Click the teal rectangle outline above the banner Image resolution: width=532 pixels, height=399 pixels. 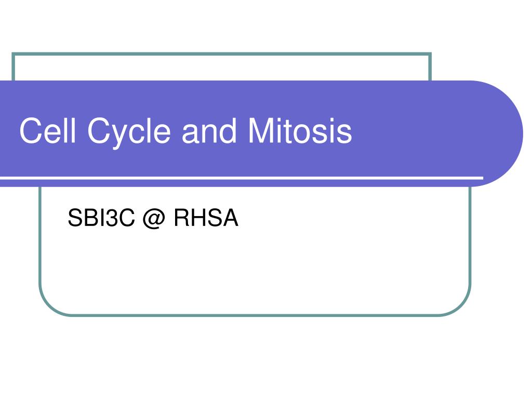(221, 54)
